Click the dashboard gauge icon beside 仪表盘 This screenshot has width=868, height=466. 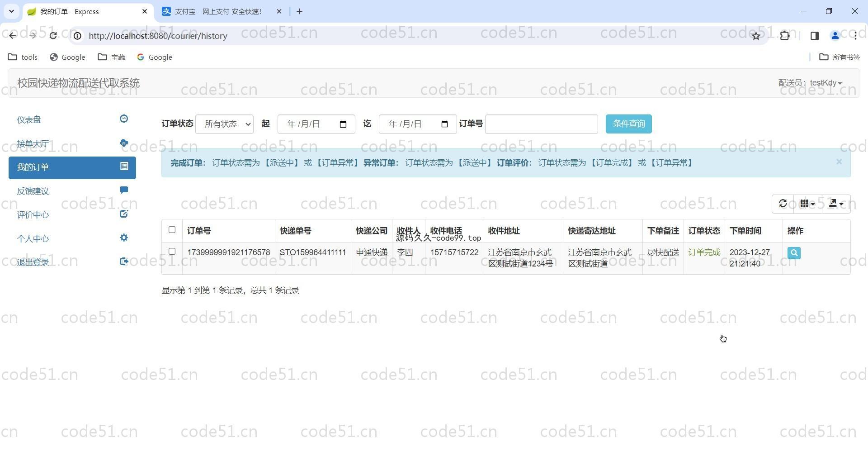[x=124, y=119]
